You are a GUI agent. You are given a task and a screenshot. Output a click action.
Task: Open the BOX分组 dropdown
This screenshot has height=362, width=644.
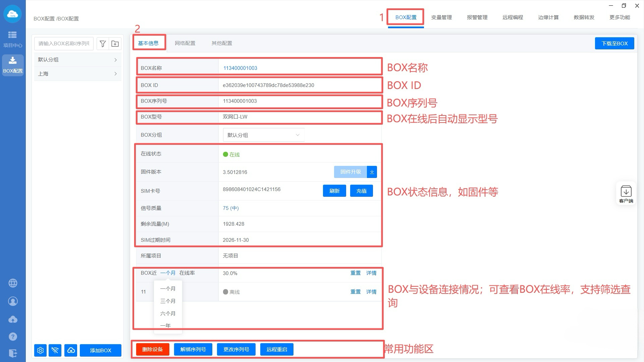click(x=263, y=135)
